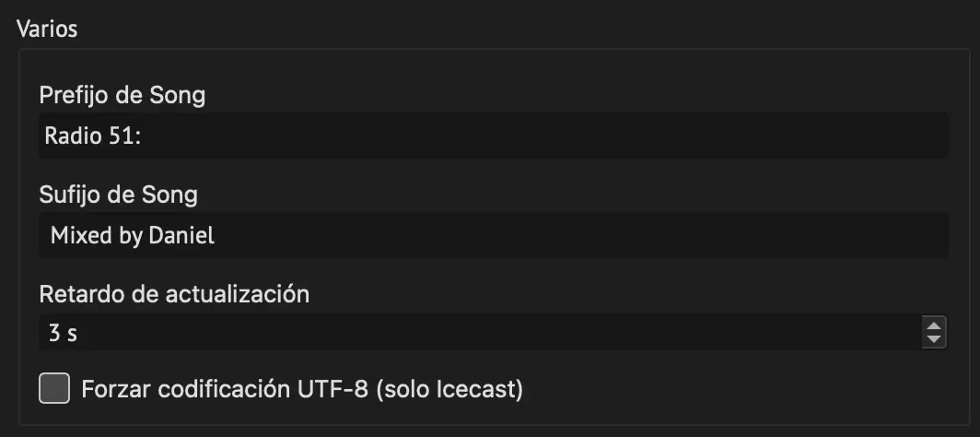This screenshot has height=437, width=980.
Task: Click inside the Retardo de actualización spin box
Action: point(480,332)
